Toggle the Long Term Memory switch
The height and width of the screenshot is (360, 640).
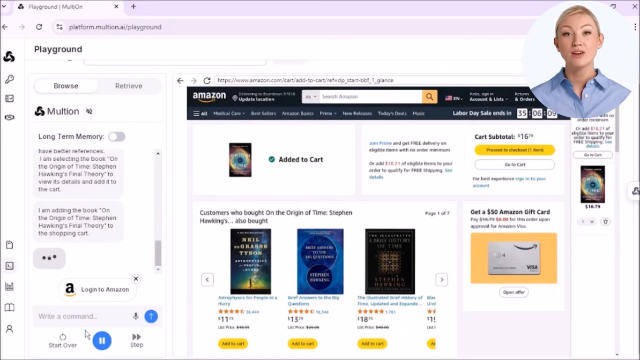117,137
